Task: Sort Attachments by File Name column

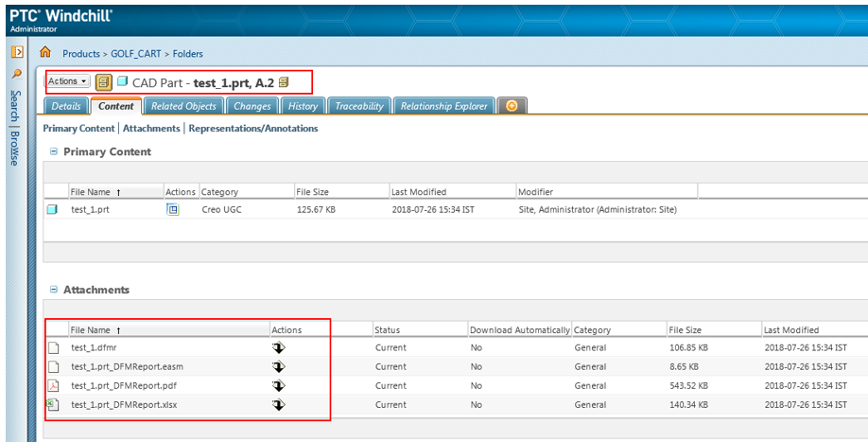Action: click(169, 329)
